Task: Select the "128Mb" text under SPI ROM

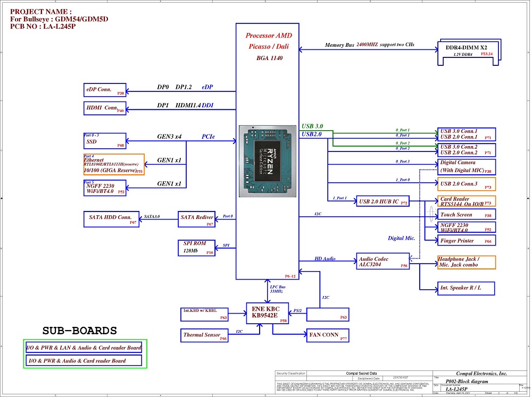Action: point(190,251)
